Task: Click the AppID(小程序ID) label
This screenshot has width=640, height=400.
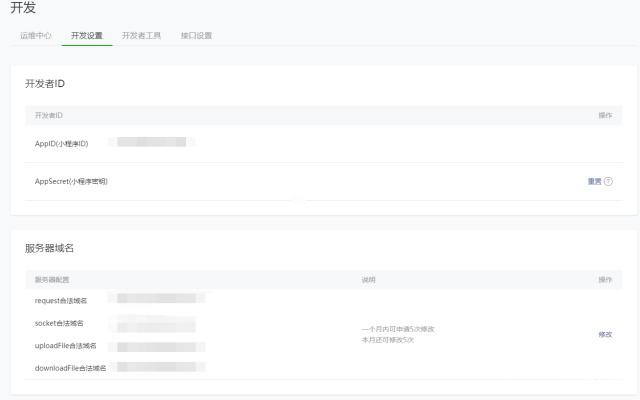Action: click(x=62, y=143)
